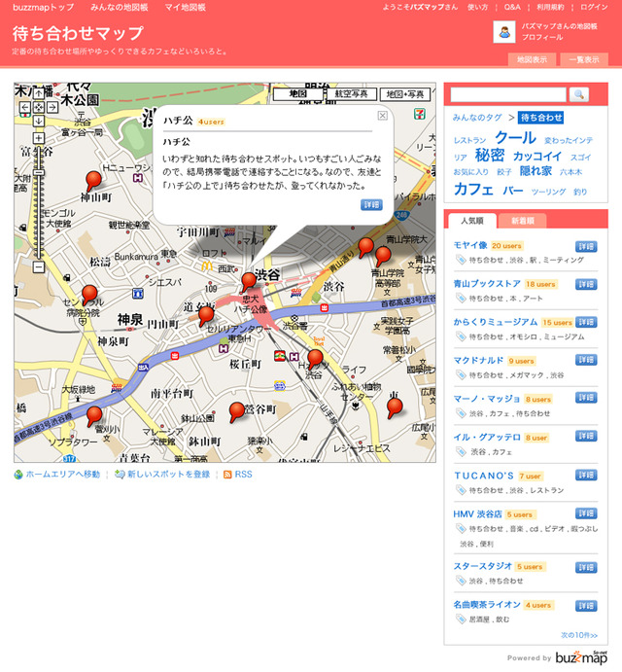Open みんなの地図帳 menu item
The height and width of the screenshot is (672, 622).
(x=120, y=7)
